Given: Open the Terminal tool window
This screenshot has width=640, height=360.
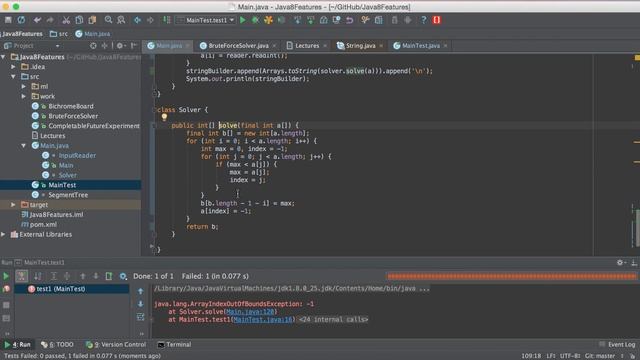Looking at the screenshot, I should click(174, 345).
